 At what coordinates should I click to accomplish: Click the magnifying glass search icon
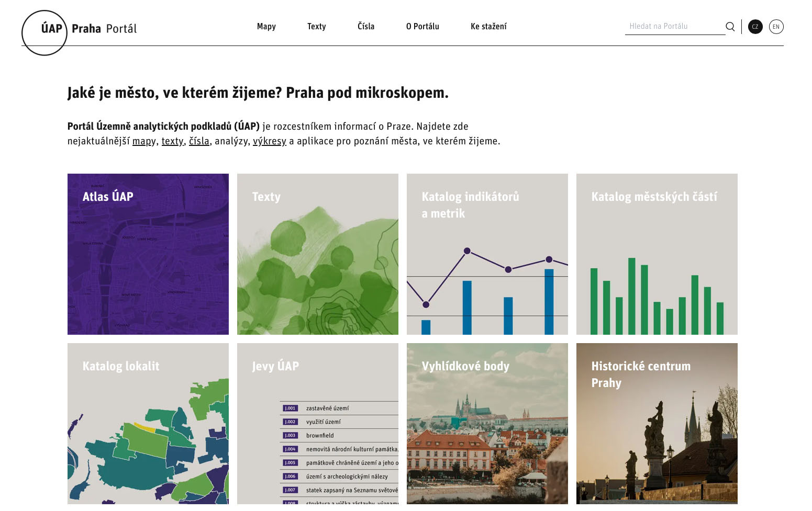[x=730, y=27]
